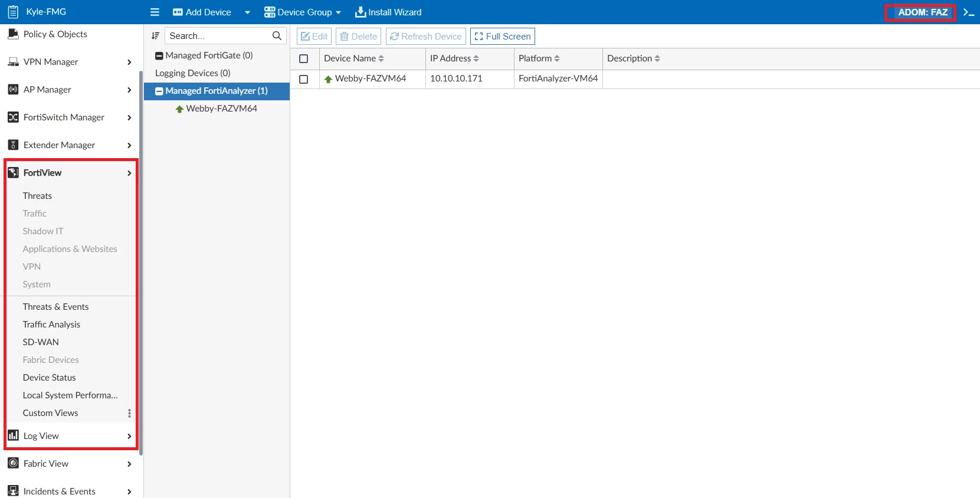The width and height of the screenshot is (980, 498).
Task: Click the FortiSwitch Manager icon
Action: point(13,117)
